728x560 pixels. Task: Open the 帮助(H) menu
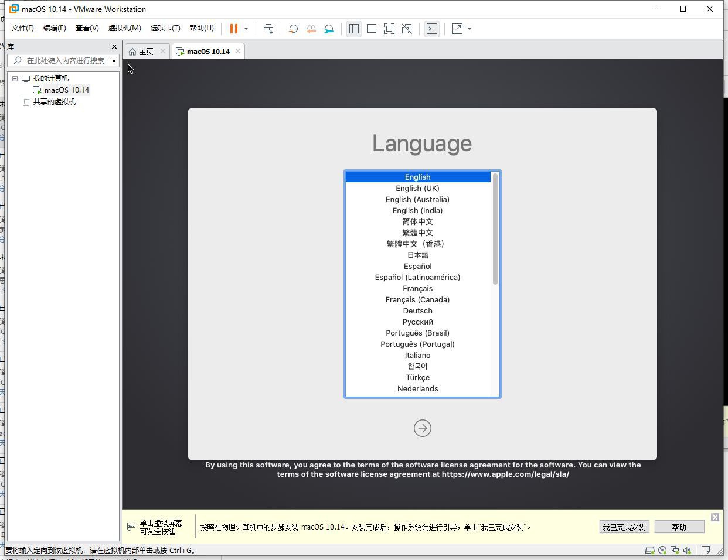tap(202, 28)
